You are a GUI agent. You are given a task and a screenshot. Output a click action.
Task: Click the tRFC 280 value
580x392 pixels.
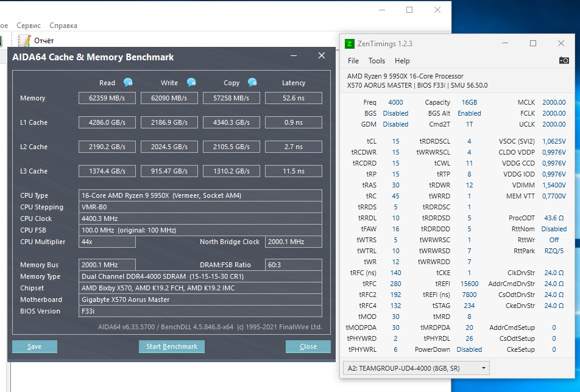(395, 284)
